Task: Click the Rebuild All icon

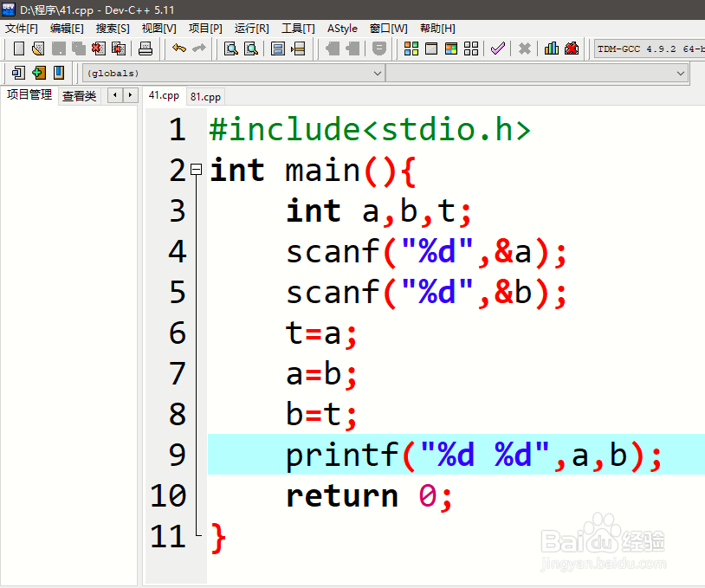Action: pos(471,48)
